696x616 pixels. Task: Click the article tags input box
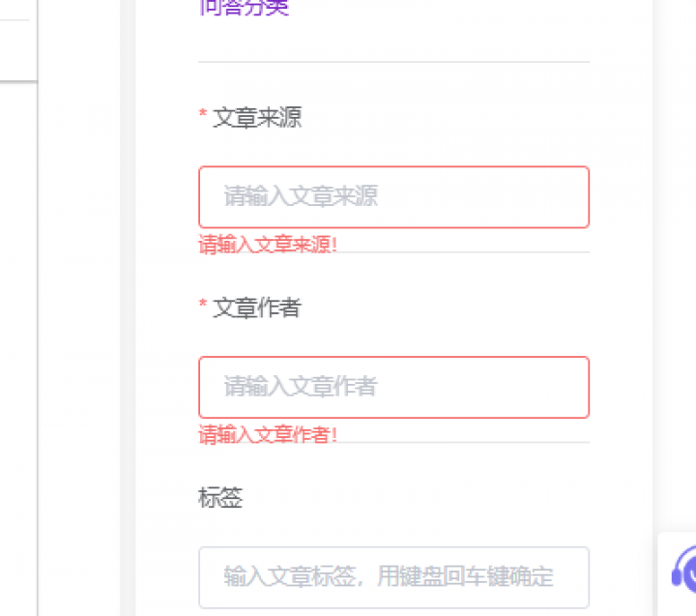393,577
